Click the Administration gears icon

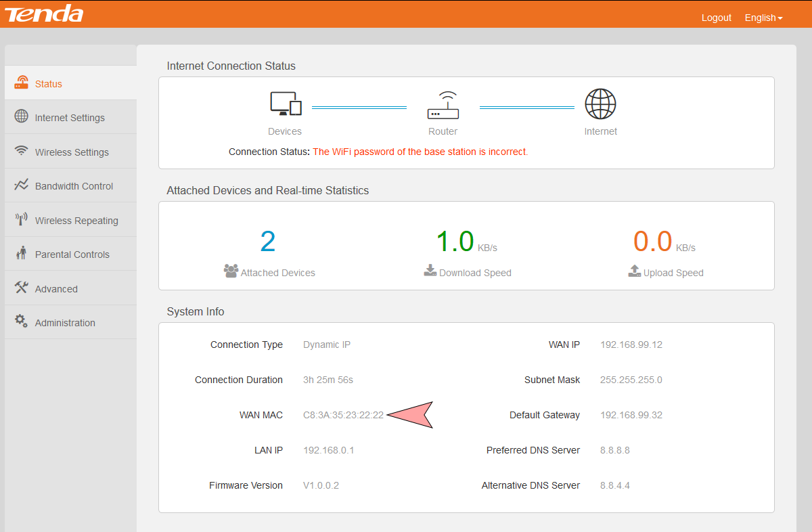pyautogui.click(x=22, y=322)
